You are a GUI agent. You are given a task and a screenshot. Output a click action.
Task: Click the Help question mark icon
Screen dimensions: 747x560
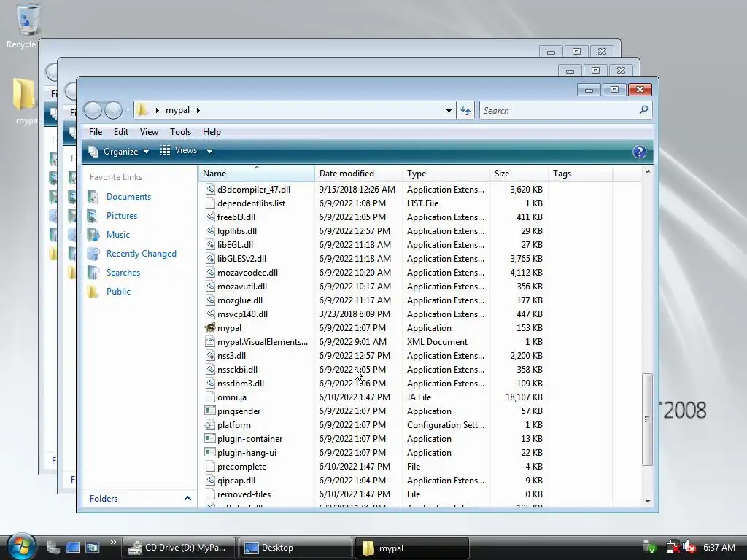639,152
